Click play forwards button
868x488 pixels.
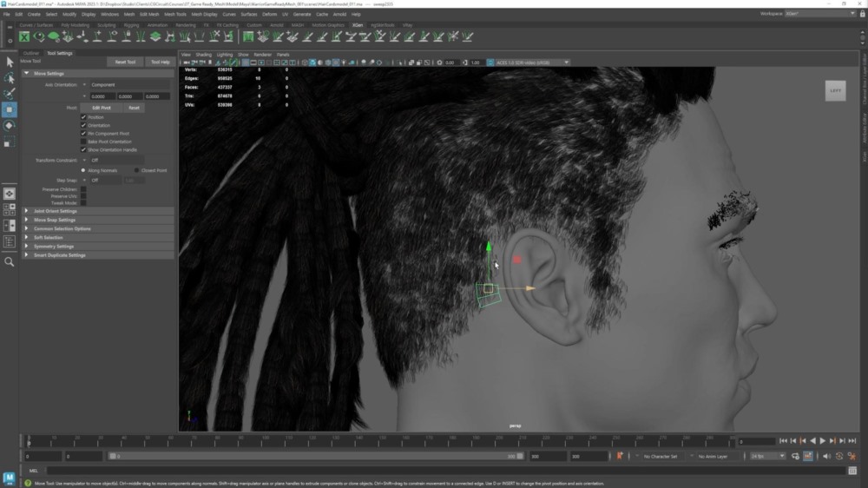tap(823, 441)
